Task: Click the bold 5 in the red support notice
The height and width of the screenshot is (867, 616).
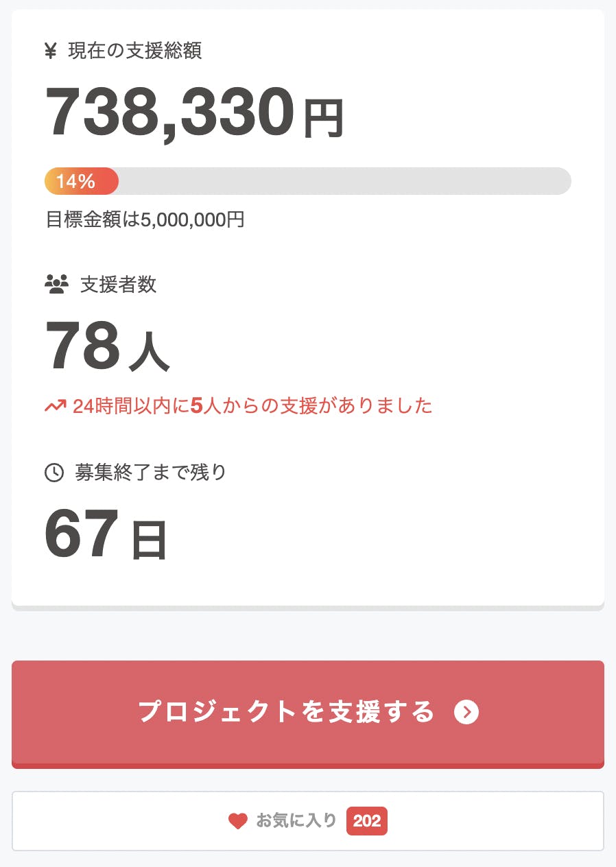Action: [x=196, y=406]
